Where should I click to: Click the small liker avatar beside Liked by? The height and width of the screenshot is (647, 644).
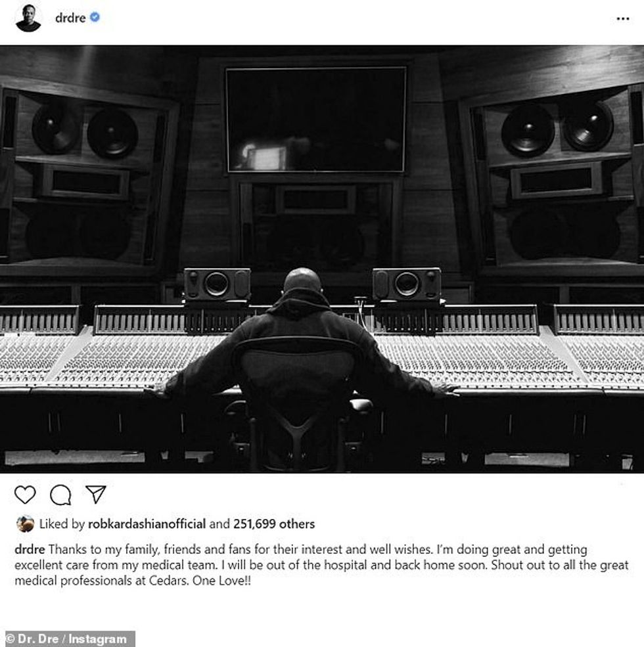pos(25,524)
